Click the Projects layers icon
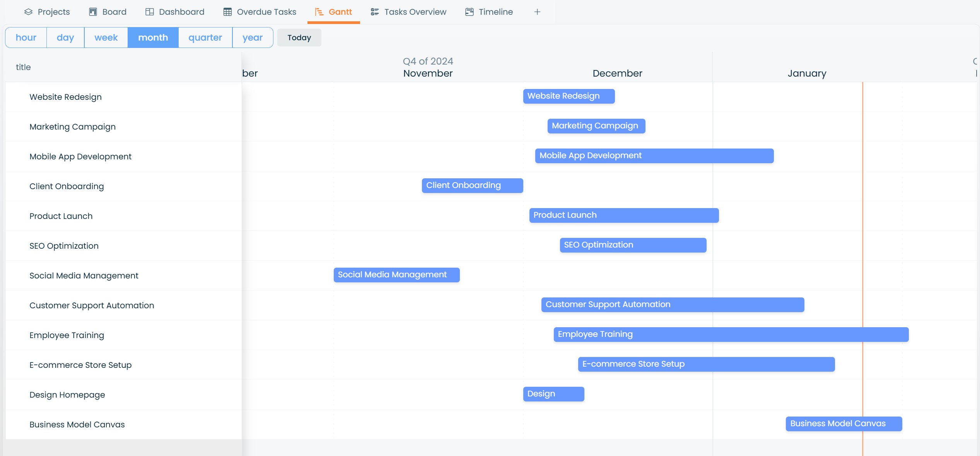Screen dimensions: 980x456 point(28,12)
